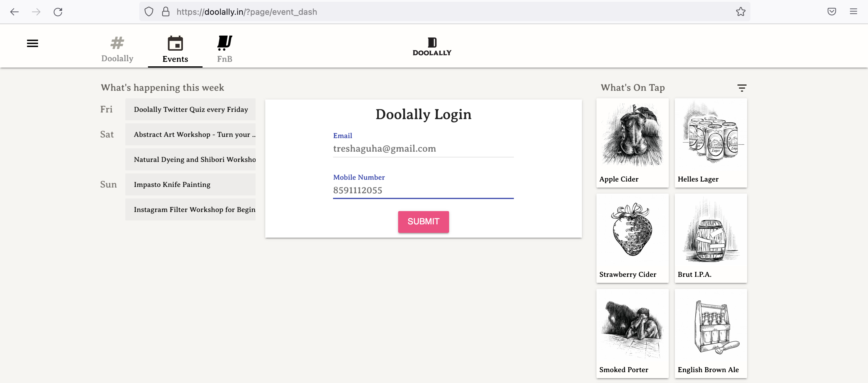
Task: Filter the What's On Tap list
Action: (x=742, y=88)
